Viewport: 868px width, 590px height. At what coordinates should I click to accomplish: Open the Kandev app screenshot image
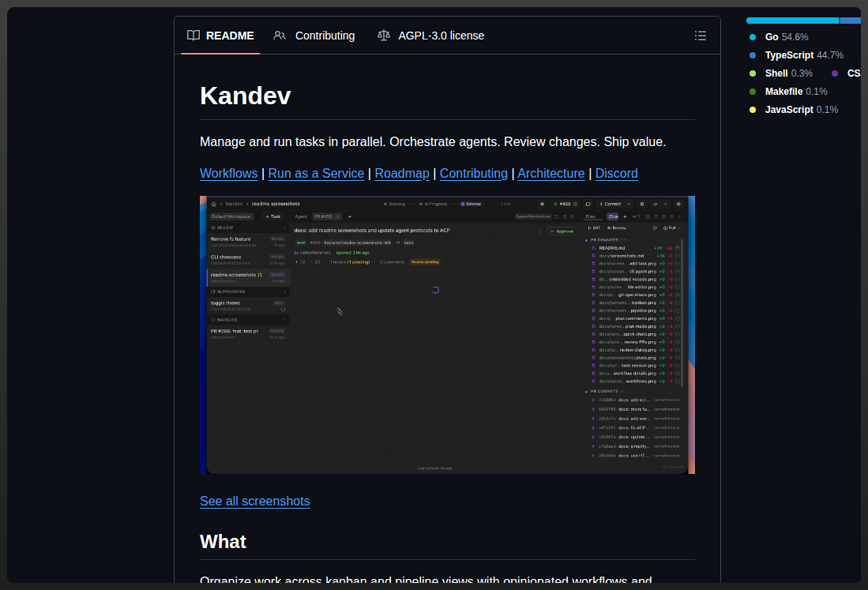(x=447, y=335)
